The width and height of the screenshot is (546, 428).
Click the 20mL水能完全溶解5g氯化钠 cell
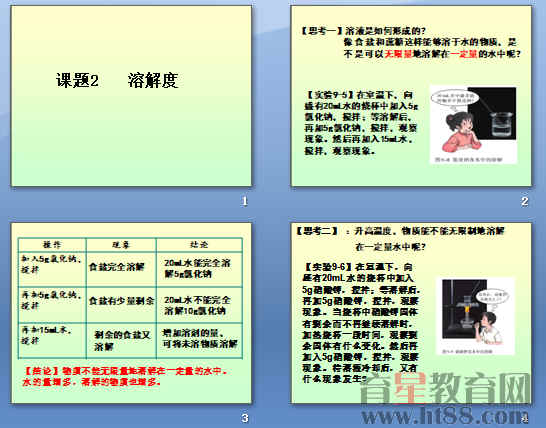click(199, 269)
